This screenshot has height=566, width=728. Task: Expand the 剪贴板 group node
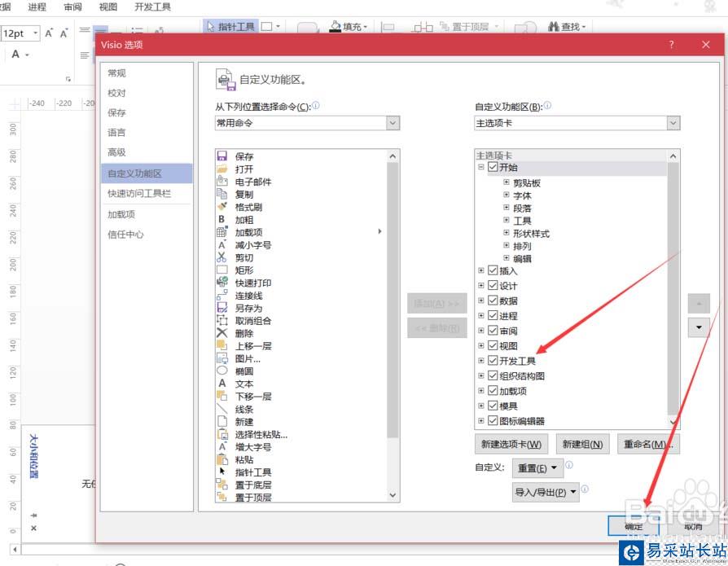click(x=507, y=182)
